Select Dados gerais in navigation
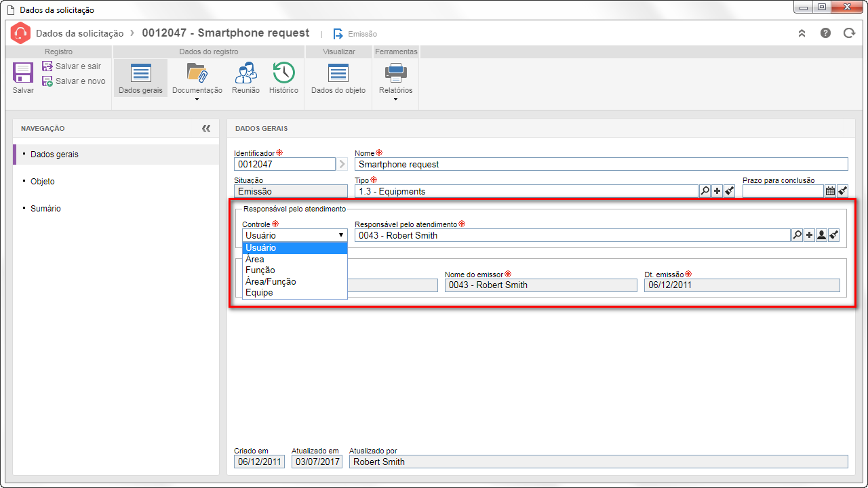The height and width of the screenshot is (488, 868). click(x=116, y=155)
